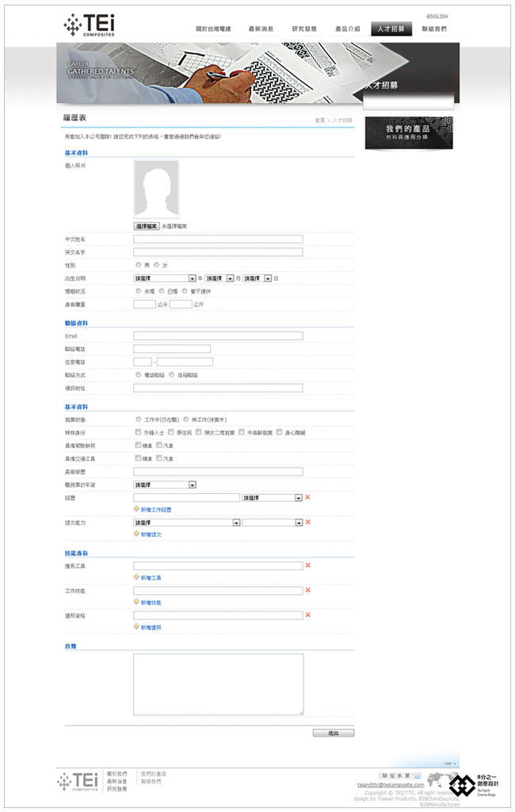This screenshot has width=515, height=812.
Task: Delete the language ability (語文能力) row
Action: [x=308, y=522]
